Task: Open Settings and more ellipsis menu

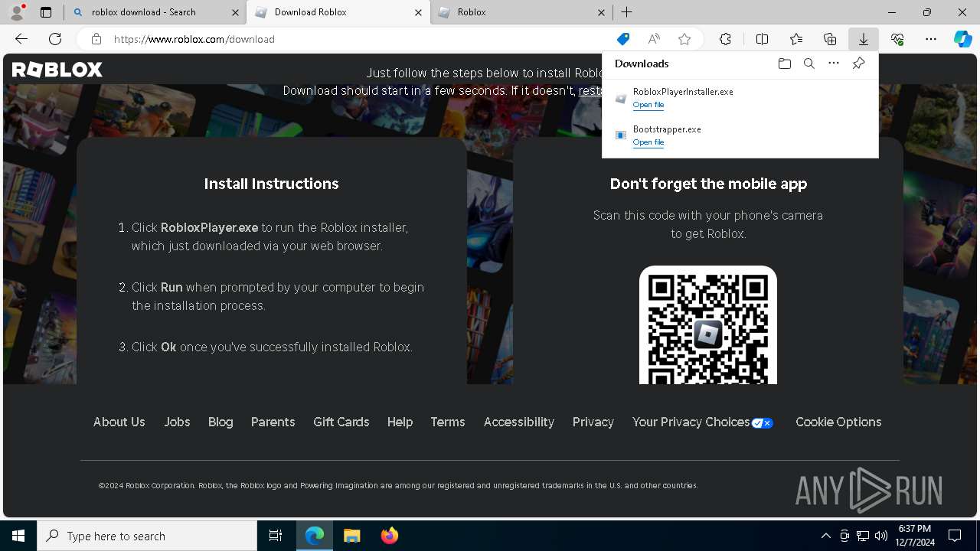Action: (x=931, y=39)
